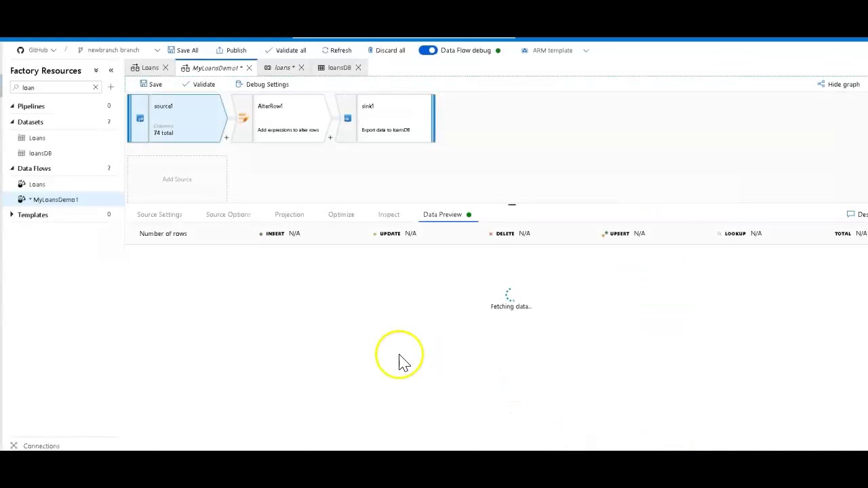Close the MyLoansDemo1 editor tab
Screen dimensions: 868x488
(249, 68)
